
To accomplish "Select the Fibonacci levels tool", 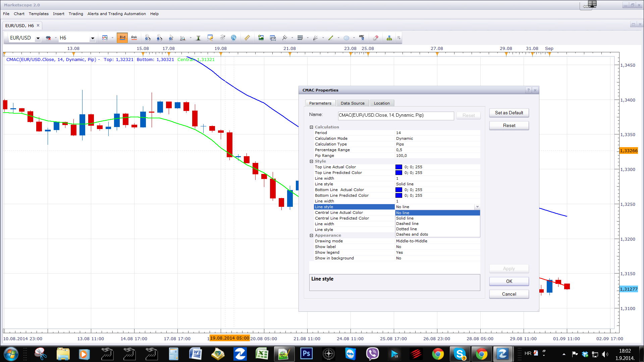I will click(x=300, y=38).
